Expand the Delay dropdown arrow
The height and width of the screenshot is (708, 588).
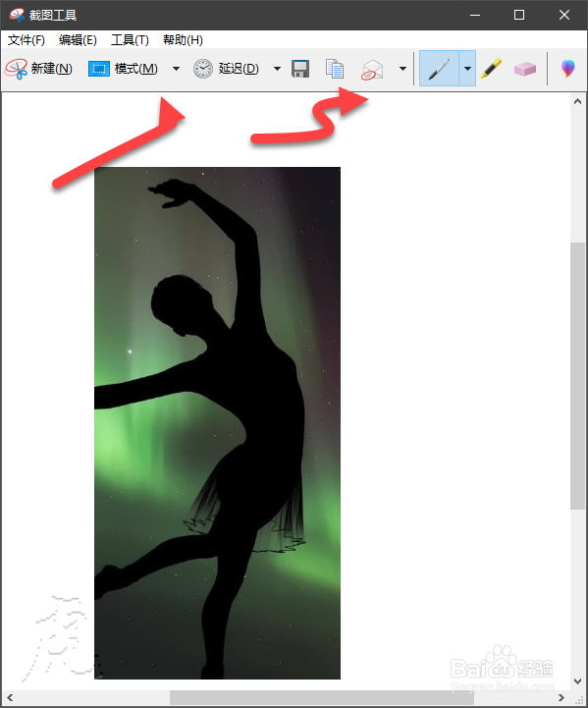tap(277, 69)
